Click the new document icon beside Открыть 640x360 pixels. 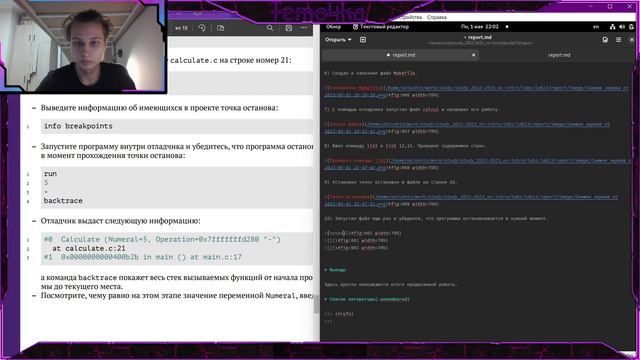tap(363, 40)
